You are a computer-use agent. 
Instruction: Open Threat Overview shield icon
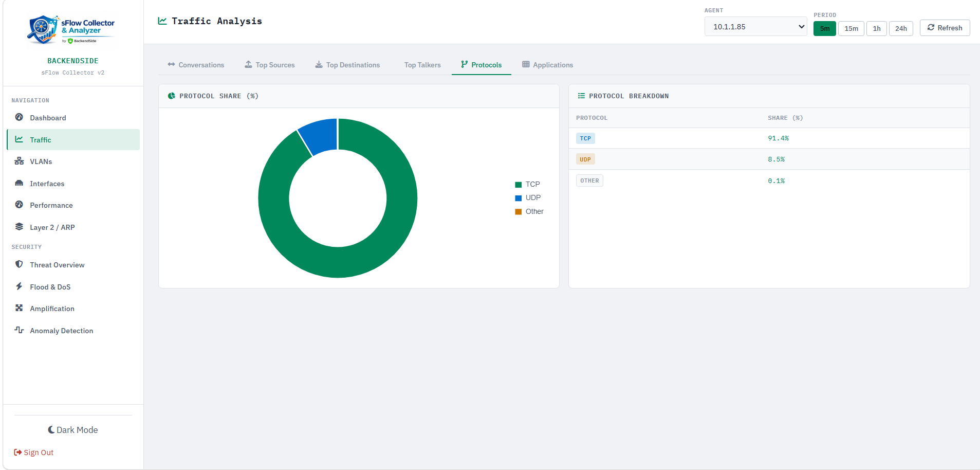point(19,264)
